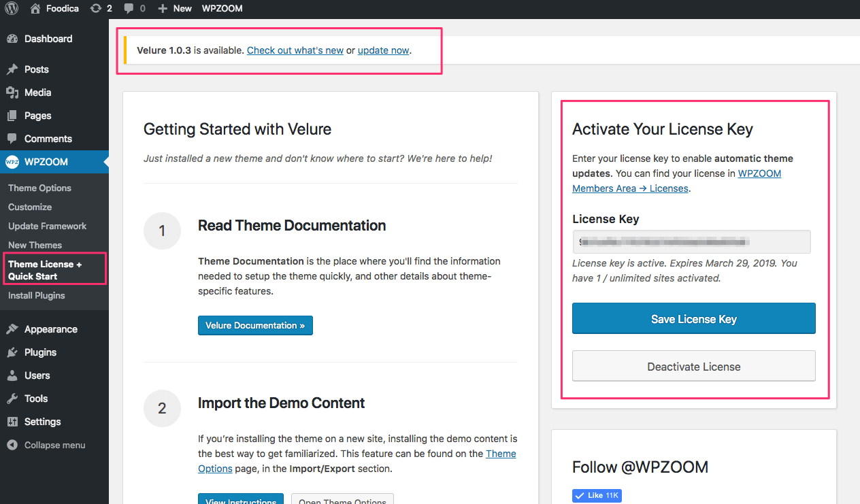Screen dimensions: 860x504
Task: Open the Settings menu label
Action: 43,422
